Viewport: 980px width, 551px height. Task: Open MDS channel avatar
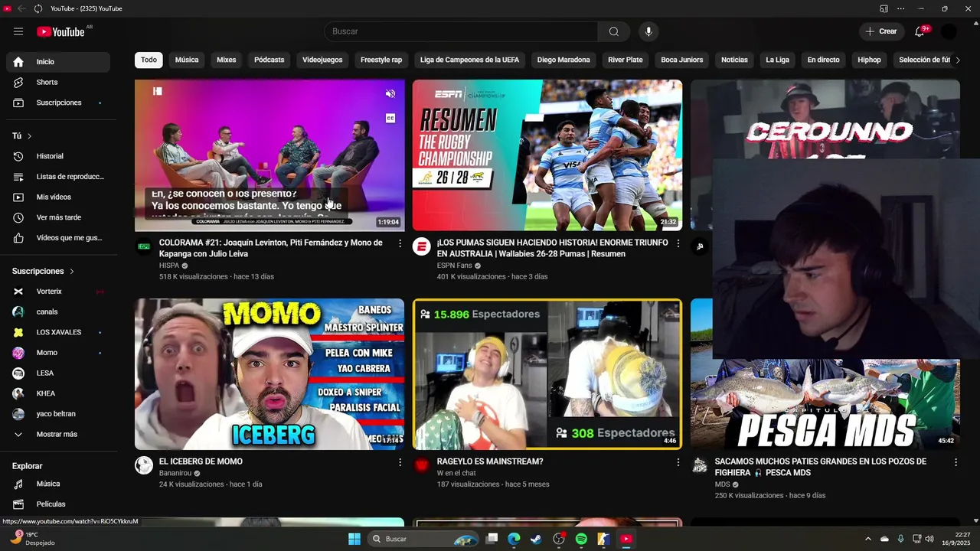pyautogui.click(x=700, y=465)
